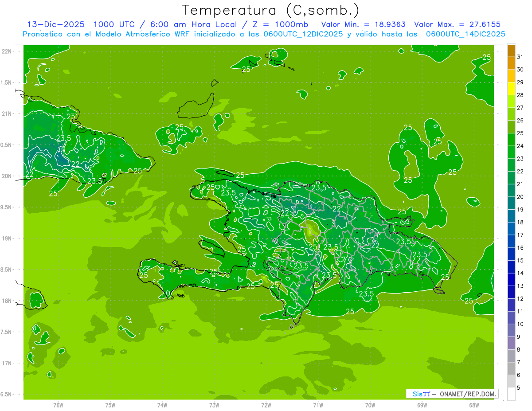Click the "73W" longitude label
The width and height of the screenshot is (532, 411).
click(214, 405)
